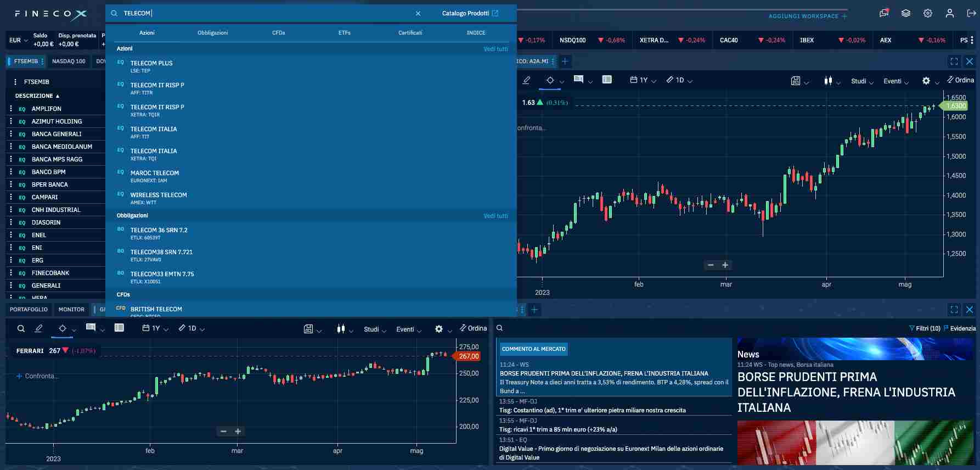Image resolution: width=980 pixels, height=470 pixels.
Task: Zoom in on the A2A chart
Action: coord(725,265)
